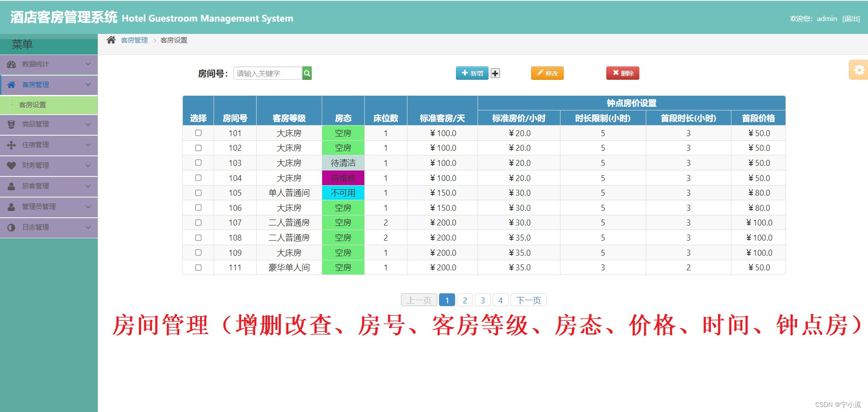Select checkbox for room 102
The image size is (868, 412).
pyautogui.click(x=198, y=148)
